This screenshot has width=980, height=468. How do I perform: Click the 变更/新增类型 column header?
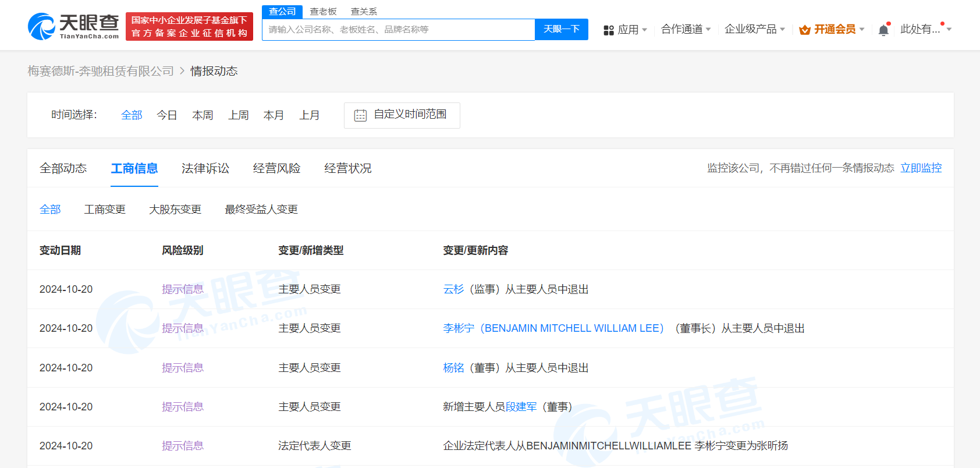pyautogui.click(x=311, y=250)
